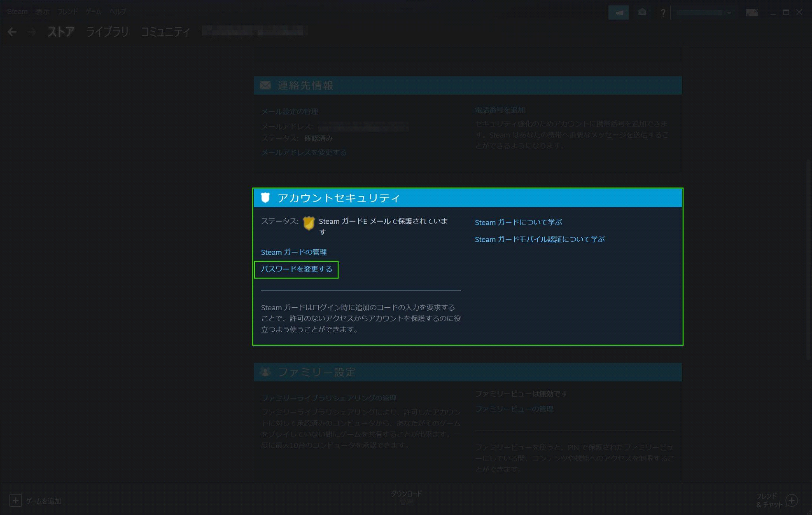Go back with the left arrow button
Image resolution: width=812 pixels, height=515 pixels.
point(12,32)
